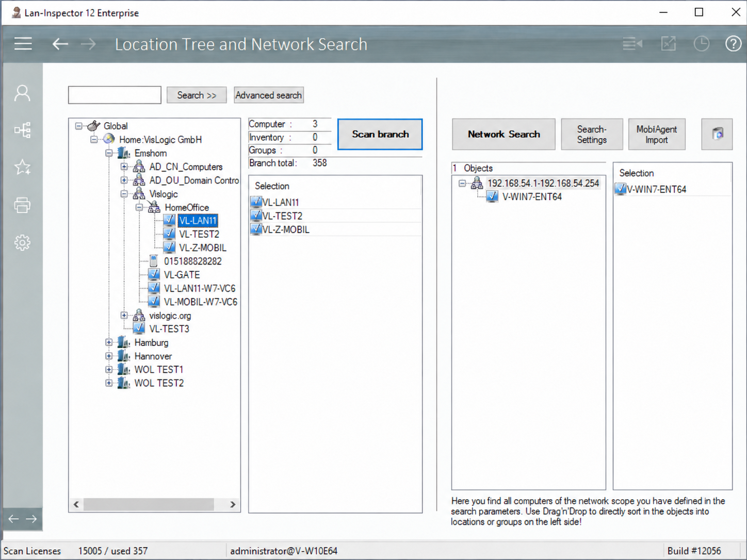This screenshot has width=747, height=560.
Task: Click the Home:VisLogic GmbH globe icon
Action: click(x=109, y=139)
